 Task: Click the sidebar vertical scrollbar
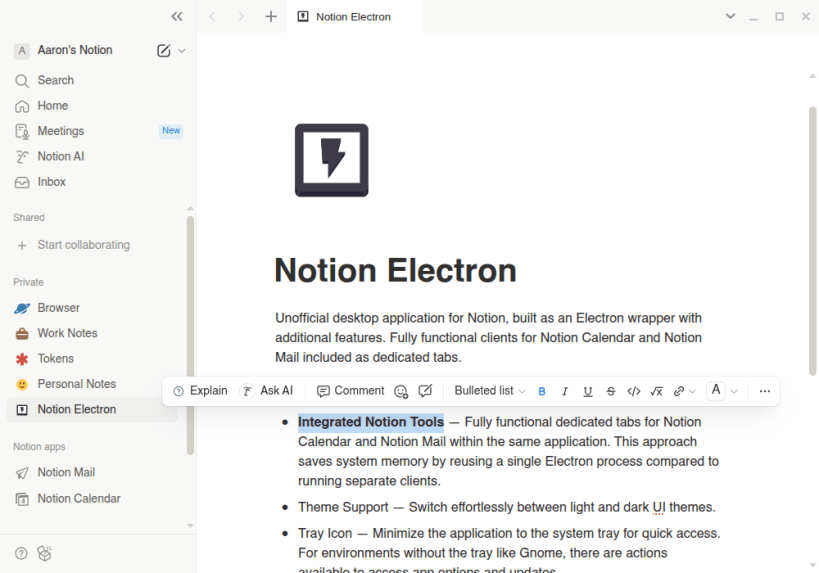point(190,335)
